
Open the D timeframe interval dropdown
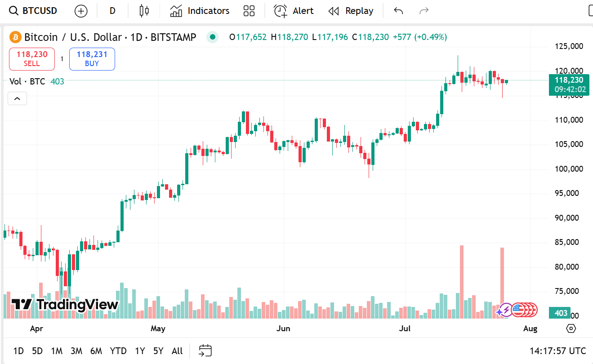112,11
